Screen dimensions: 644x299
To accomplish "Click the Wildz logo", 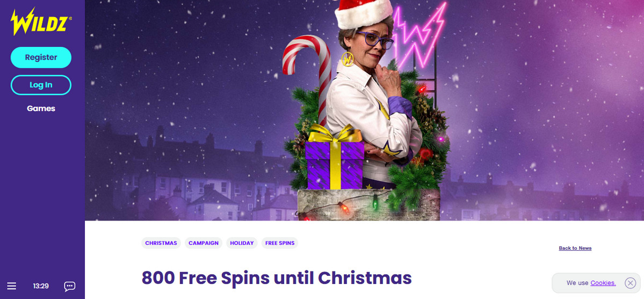I will coord(41,22).
